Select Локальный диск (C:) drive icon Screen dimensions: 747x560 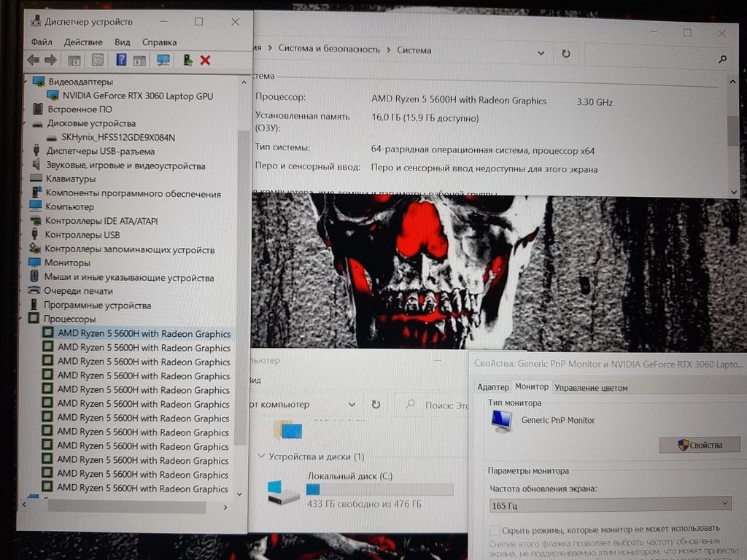point(282,492)
